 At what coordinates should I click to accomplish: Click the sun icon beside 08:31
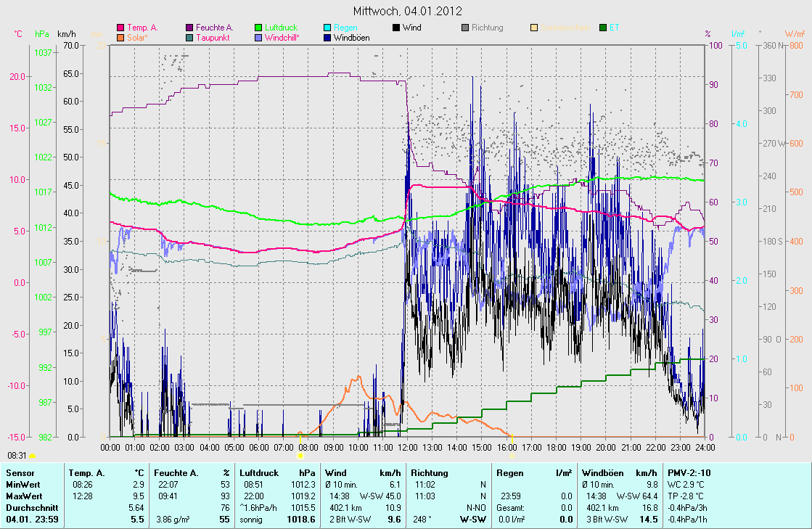33,456
